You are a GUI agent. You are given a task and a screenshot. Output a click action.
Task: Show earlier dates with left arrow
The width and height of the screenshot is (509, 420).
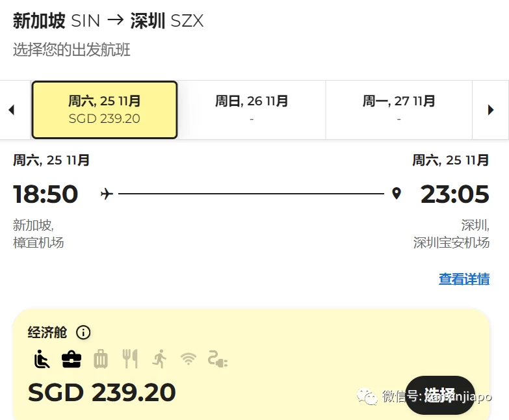point(12,110)
